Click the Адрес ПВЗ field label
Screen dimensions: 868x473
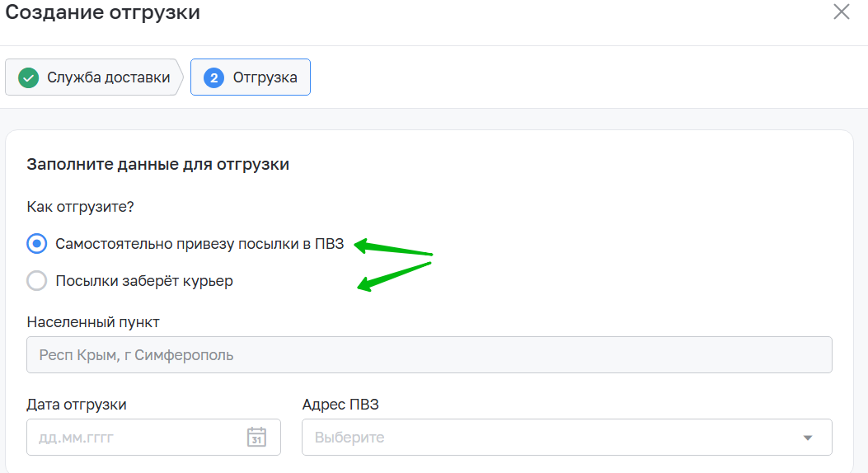click(340, 405)
